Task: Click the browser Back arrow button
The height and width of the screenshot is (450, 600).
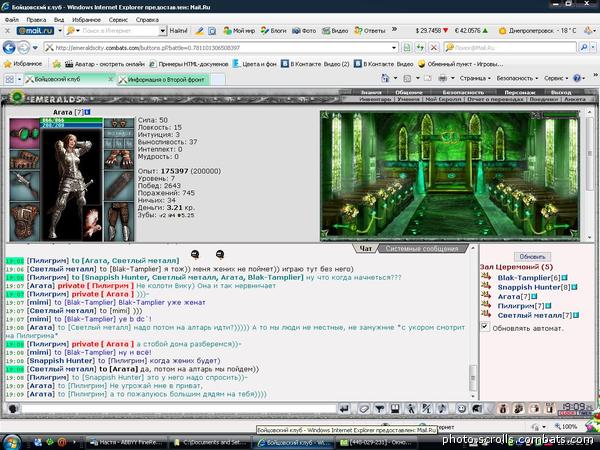Action: point(9,48)
